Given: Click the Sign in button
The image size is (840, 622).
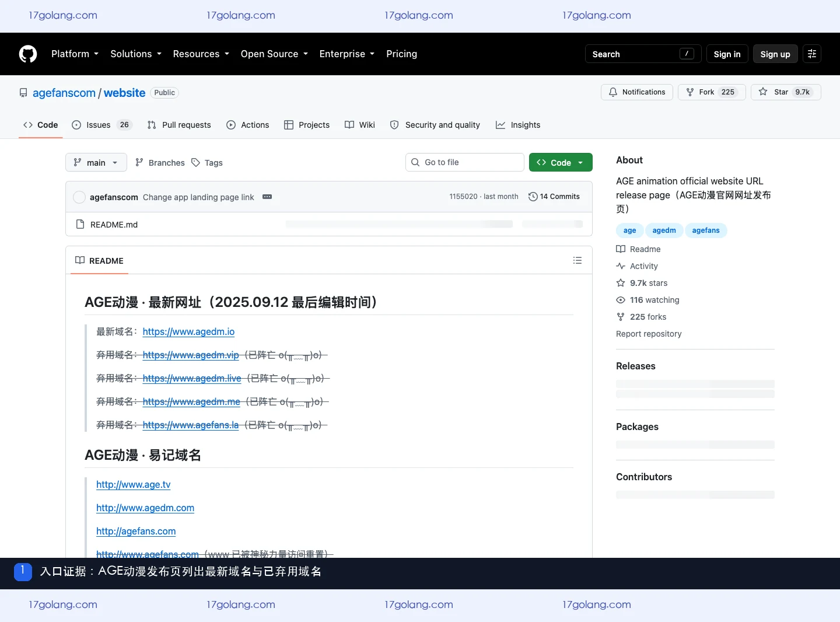Looking at the screenshot, I should click(727, 54).
